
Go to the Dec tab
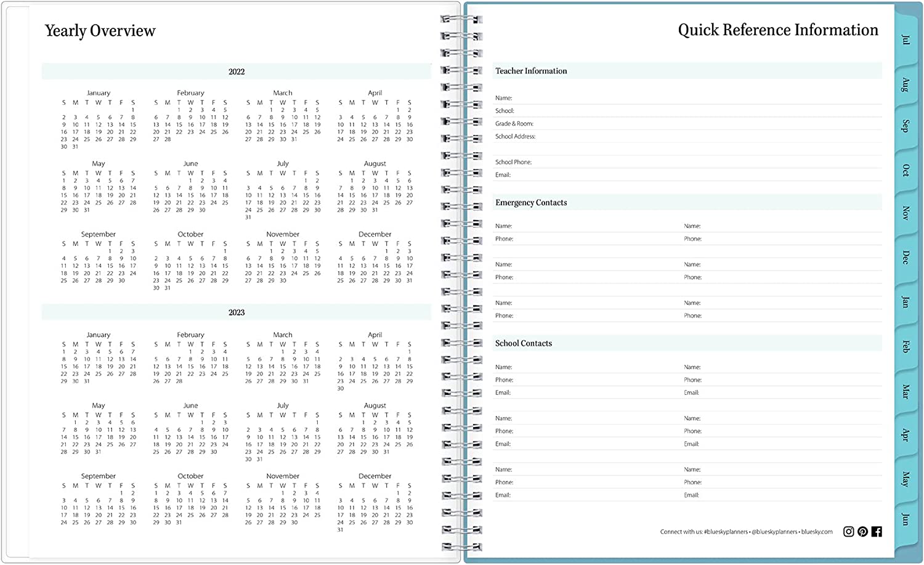(x=905, y=258)
